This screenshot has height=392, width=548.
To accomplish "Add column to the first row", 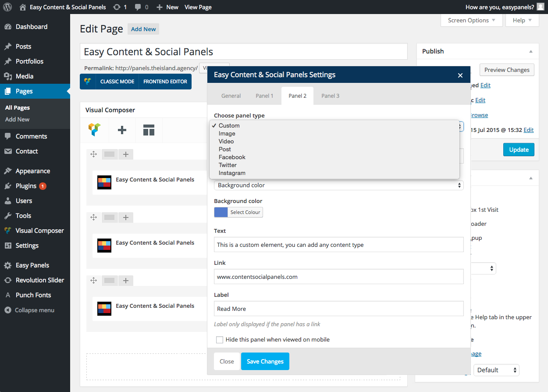I will 126,154.
